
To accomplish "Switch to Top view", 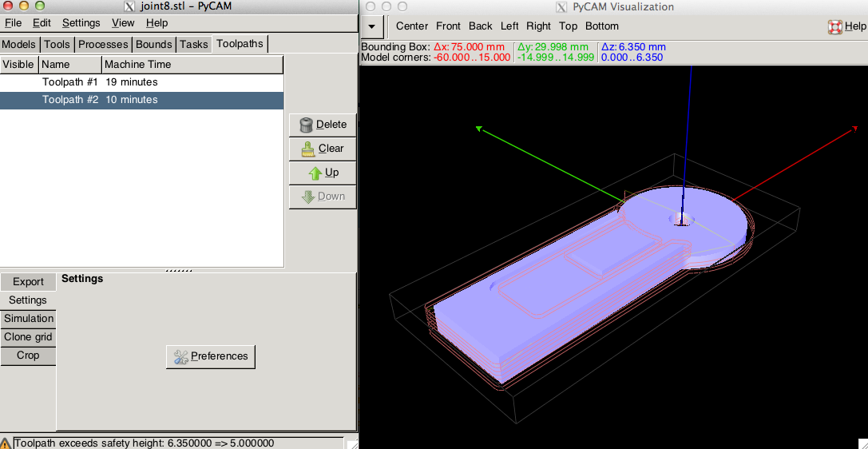I will (568, 26).
